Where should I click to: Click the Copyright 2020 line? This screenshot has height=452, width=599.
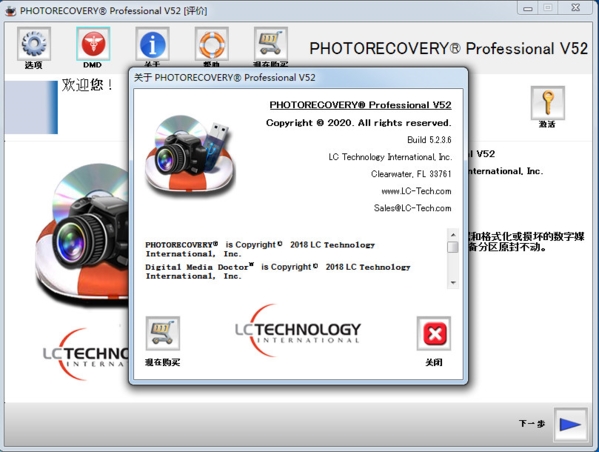click(x=359, y=123)
